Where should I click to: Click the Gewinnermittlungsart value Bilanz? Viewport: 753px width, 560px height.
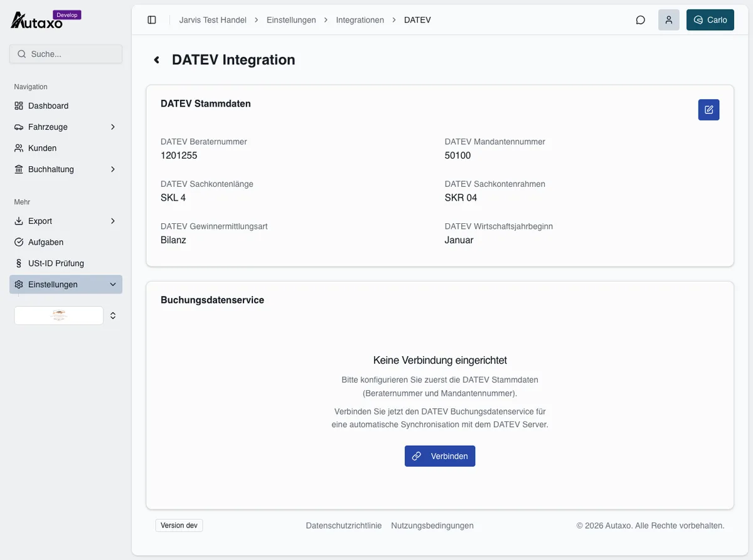coord(173,240)
